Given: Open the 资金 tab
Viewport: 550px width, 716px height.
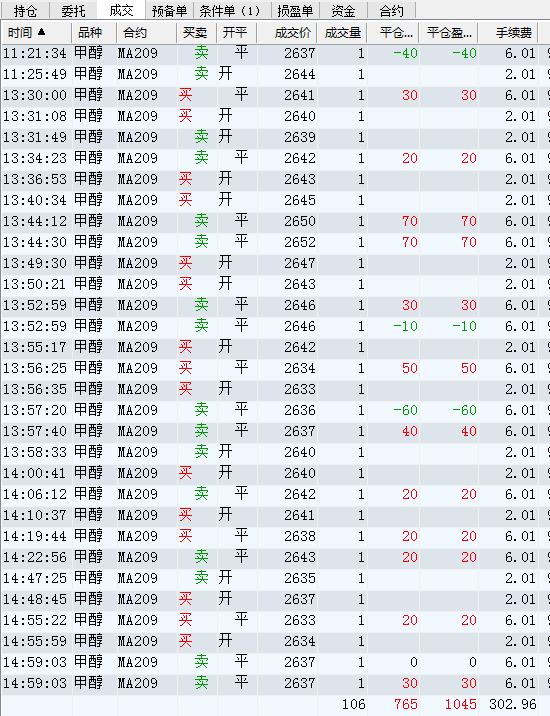Looking at the screenshot, I should click(x=343, y=11).
